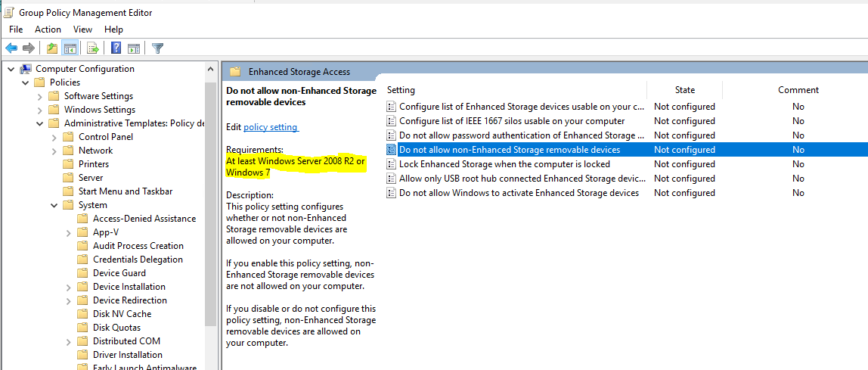Expand the Device Redirection node

(69, 300)
